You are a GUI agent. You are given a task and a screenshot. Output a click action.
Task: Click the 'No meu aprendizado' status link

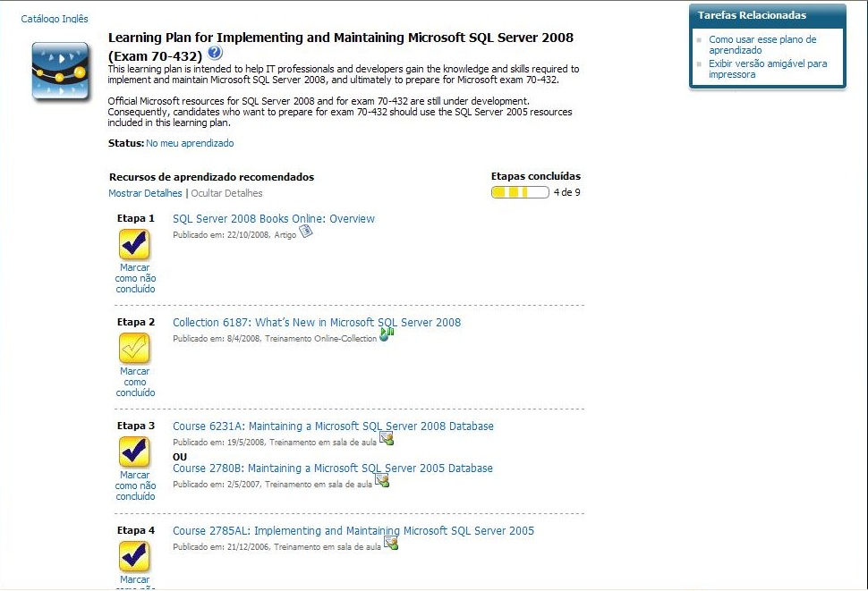[190, 143]
